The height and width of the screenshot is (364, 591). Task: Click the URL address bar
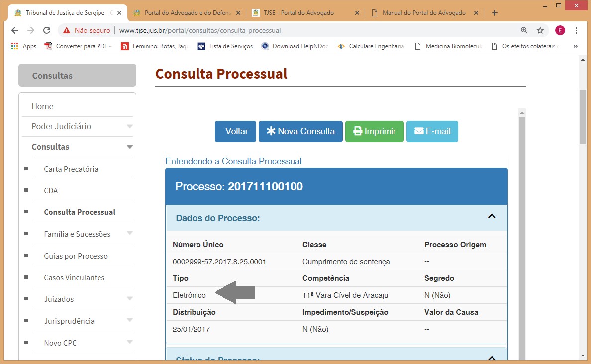tap(298, 30)
